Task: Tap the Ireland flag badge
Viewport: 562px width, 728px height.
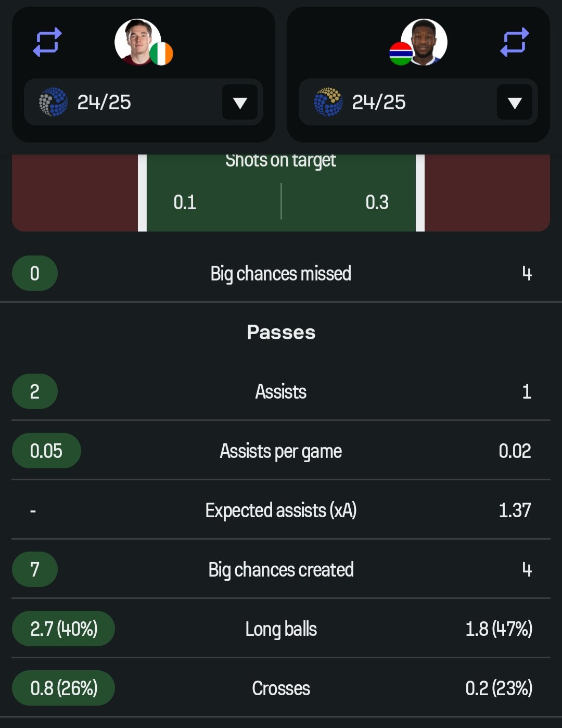Action: (x=161, y=54)
